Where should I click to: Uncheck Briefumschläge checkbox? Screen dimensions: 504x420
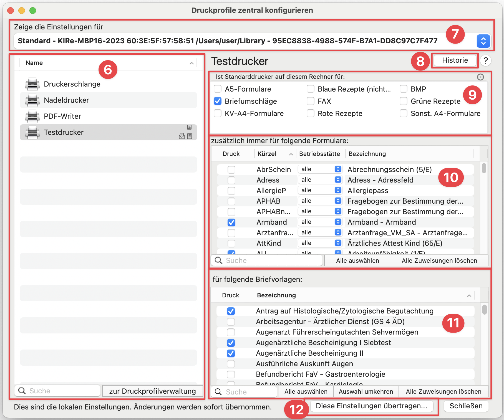coord(218,101)
